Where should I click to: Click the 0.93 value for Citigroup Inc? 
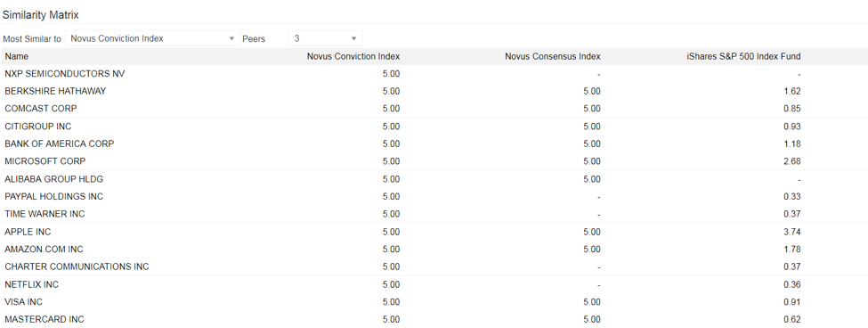tap(792, 127)
